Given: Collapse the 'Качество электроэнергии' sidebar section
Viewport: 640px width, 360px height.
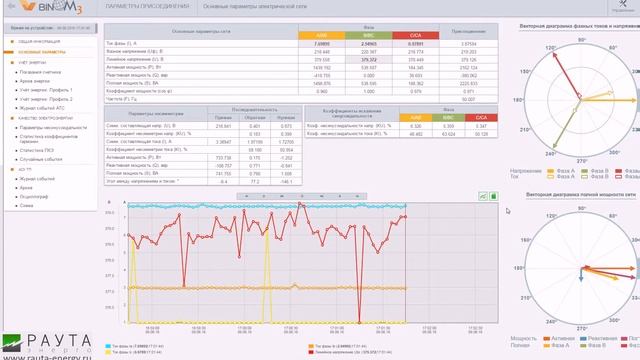Looking at the screenshot, I should coord(45,118).
